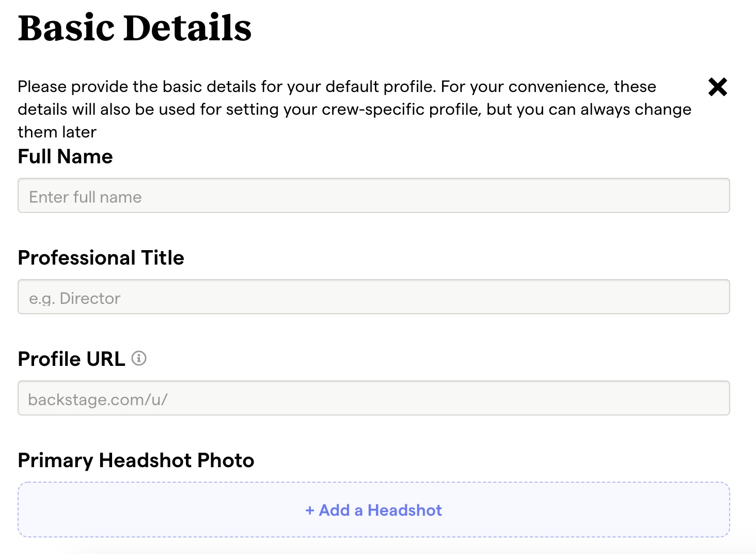Screen dimensions: 756x554
Task: Click the info icon beside Profile URL
Action: tap(139, 358)
